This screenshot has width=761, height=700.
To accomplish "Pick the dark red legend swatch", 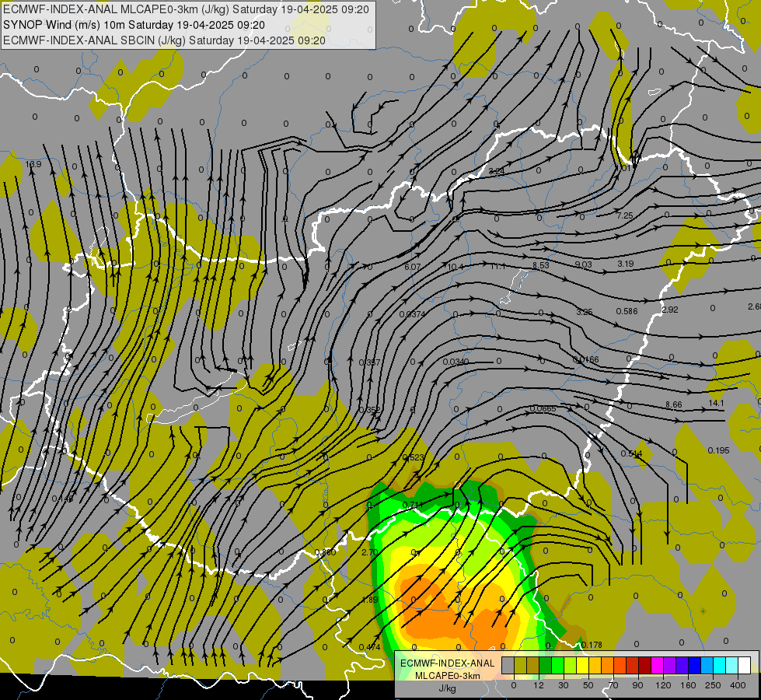I will 644,666.
